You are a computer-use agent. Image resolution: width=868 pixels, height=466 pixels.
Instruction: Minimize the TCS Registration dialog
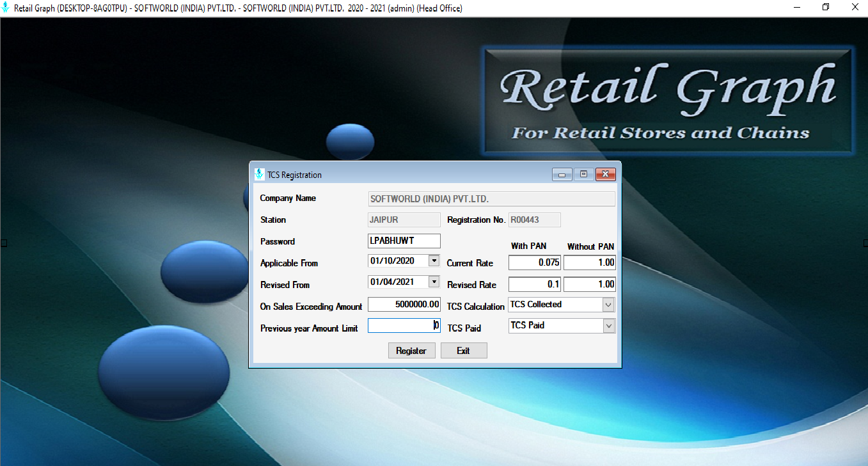562,175
